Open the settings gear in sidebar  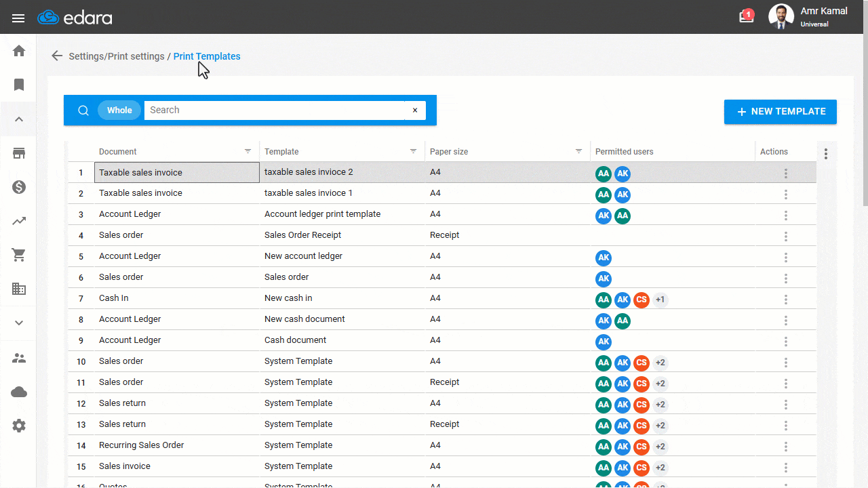[x=19, y=426]
